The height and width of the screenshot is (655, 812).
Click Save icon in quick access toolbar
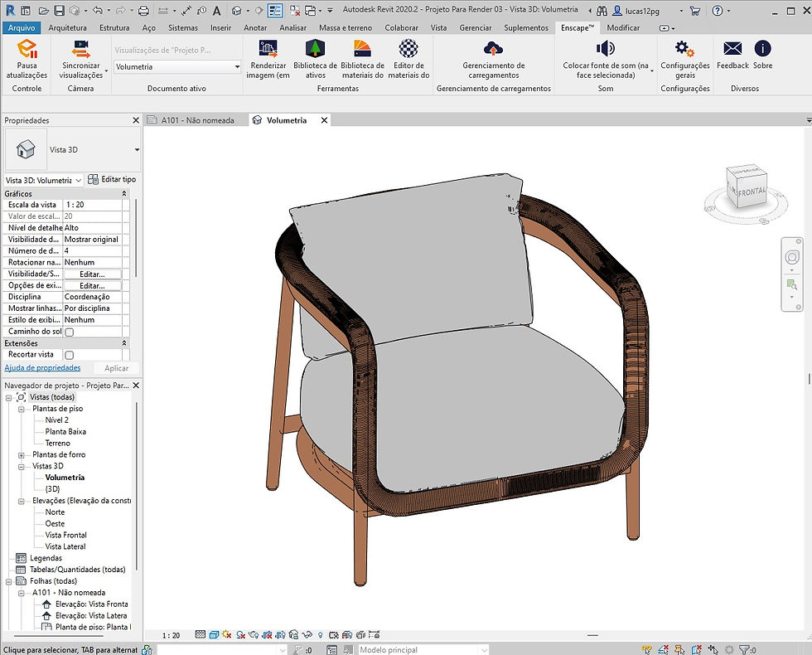coord(59,10)
